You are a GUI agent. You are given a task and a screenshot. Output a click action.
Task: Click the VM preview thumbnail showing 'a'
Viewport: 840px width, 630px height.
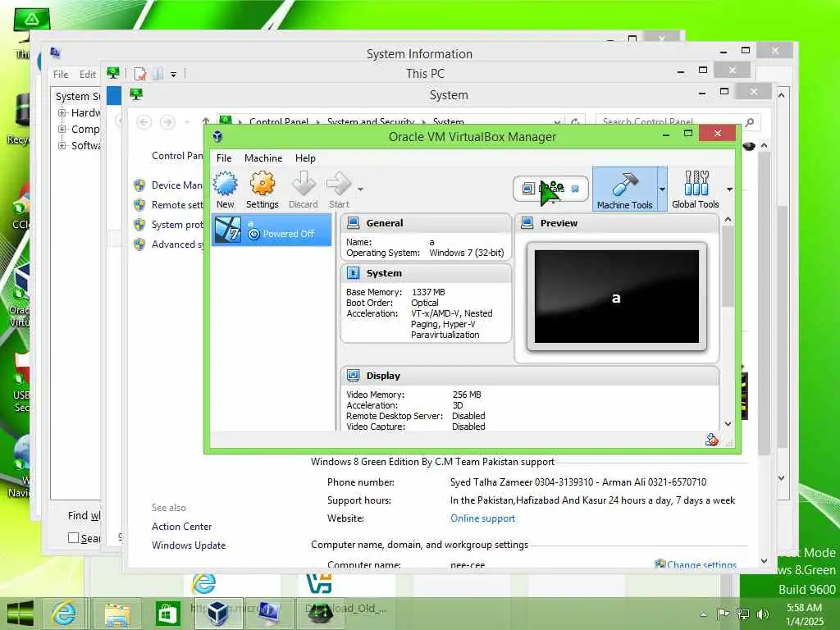[x=617, y=297]
